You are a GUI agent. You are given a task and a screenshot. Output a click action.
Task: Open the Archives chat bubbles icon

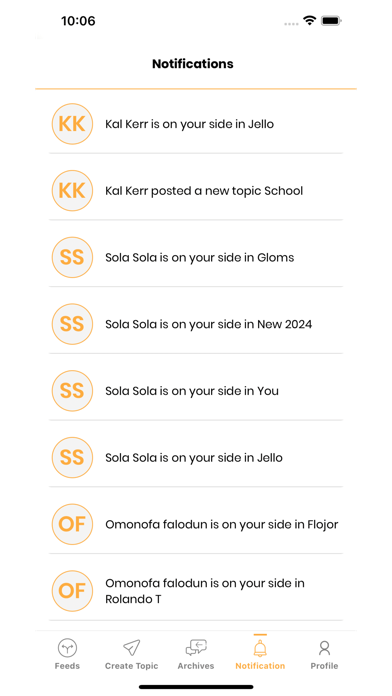(x=196, y=648)
